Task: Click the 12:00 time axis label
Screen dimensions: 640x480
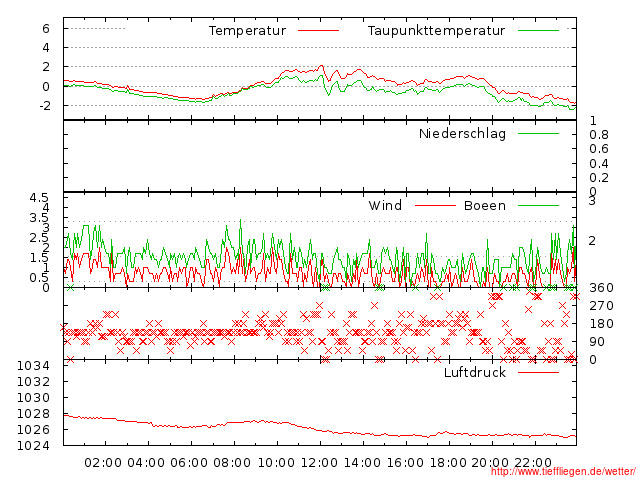Action: pos(319,463)
